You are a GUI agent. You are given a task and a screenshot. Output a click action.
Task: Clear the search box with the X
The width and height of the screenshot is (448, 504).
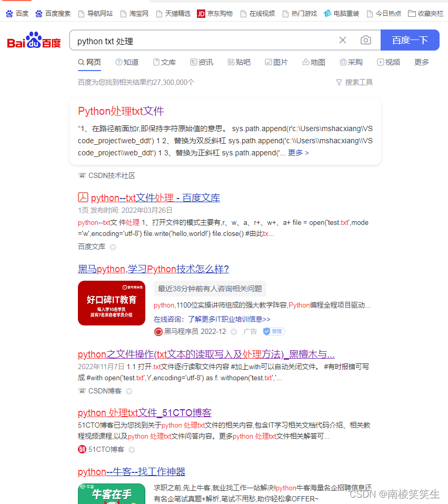343,40
